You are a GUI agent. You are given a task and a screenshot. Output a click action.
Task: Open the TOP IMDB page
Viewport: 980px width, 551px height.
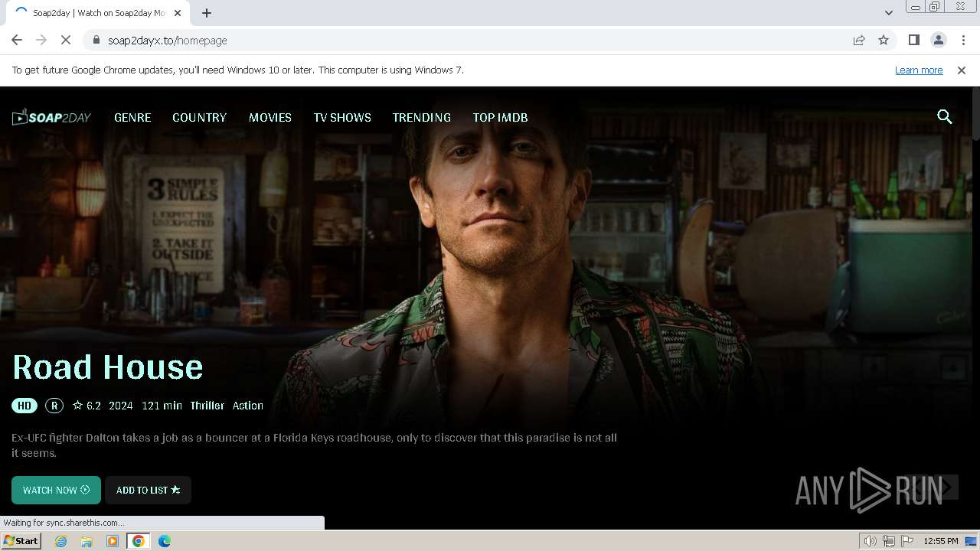pyautogui.click(x=500, y=117)
